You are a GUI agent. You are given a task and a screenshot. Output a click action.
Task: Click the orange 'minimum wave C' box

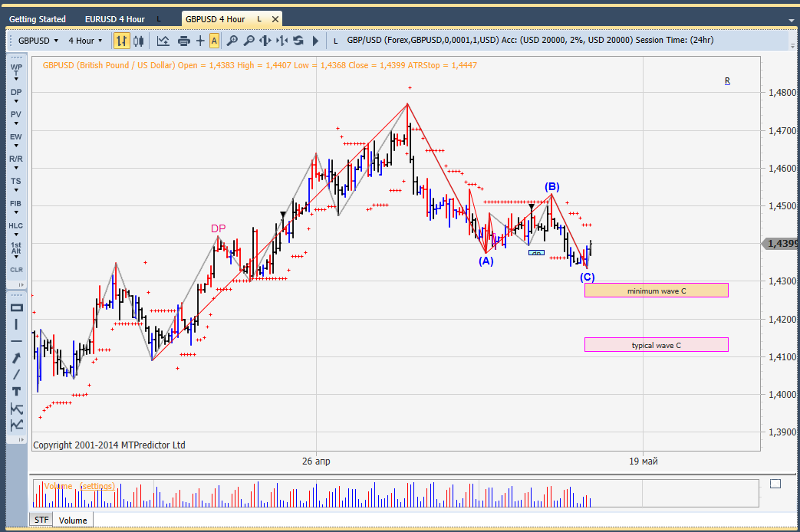point(656,291)
